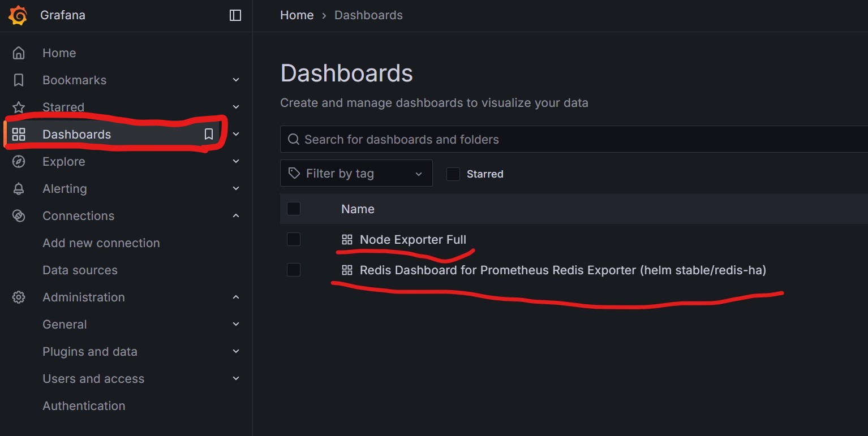Expand the Alerting section chevron
The image size is (868, 436).
tap(236, 189)
